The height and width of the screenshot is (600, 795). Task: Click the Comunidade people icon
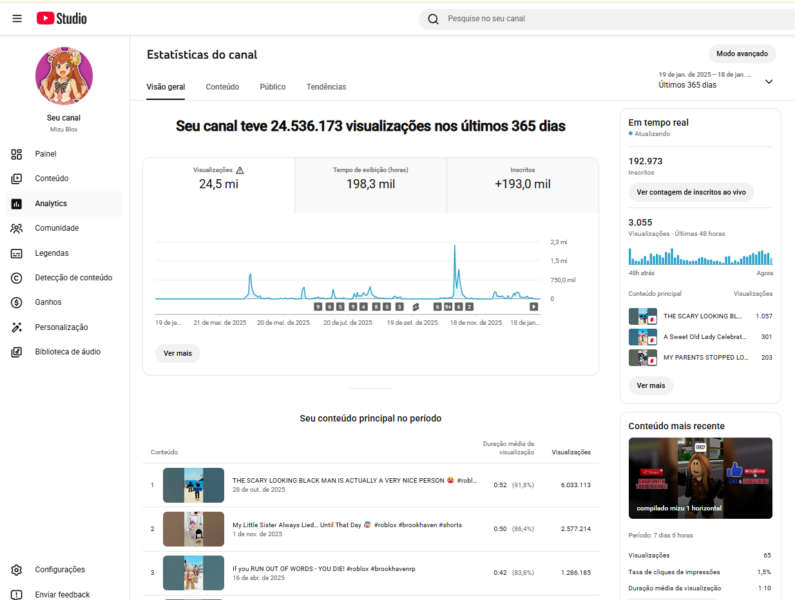click(x=16, y=228)
